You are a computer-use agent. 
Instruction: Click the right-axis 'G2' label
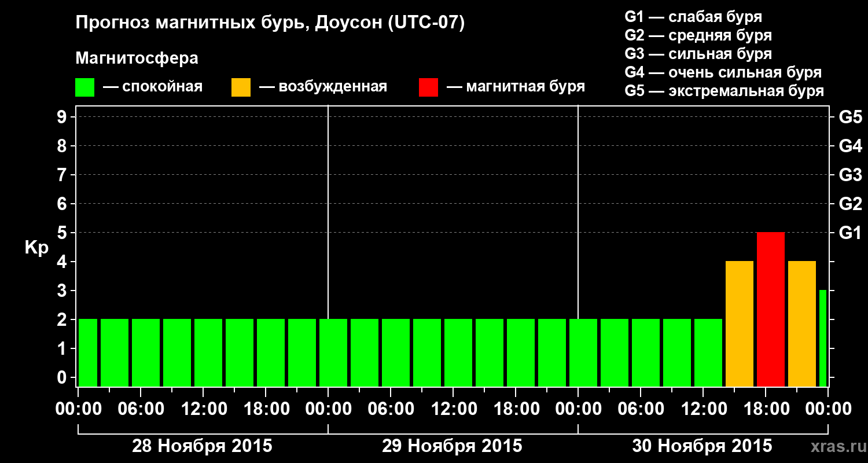[x=851, y=204]
